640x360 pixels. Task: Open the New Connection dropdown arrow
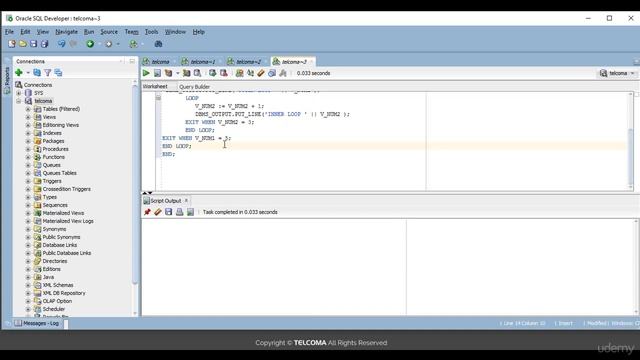(x=28, y=73)
